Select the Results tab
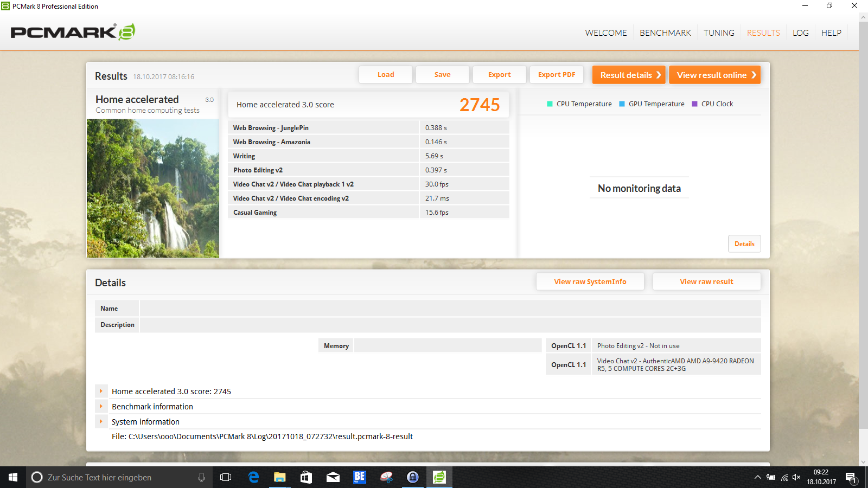The height and width of the screenshot is (488, 868). click(x=763, y=33)
